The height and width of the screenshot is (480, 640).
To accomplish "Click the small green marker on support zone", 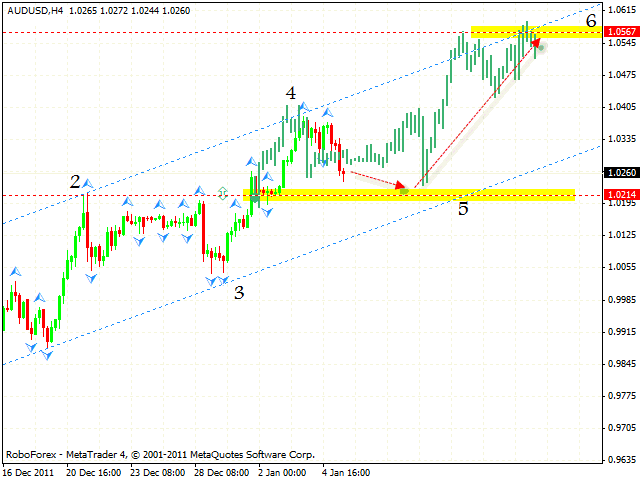I will [x=224, y=191].
